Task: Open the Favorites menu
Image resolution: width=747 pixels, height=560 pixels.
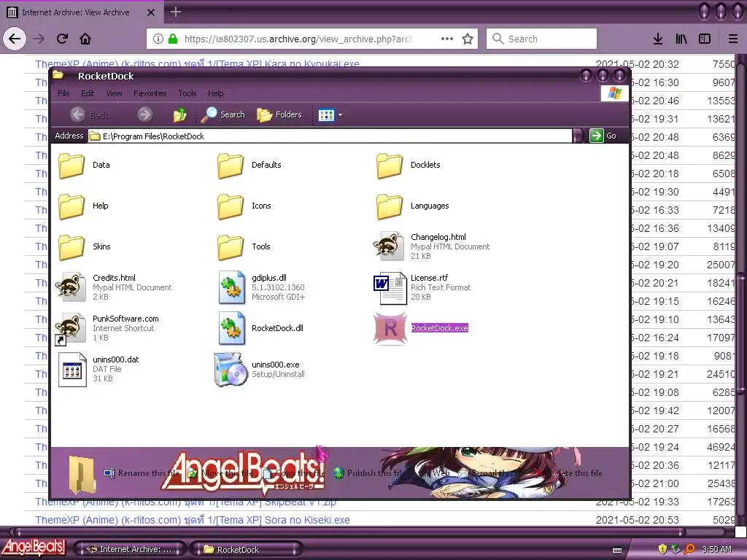Action: (150, 93)
